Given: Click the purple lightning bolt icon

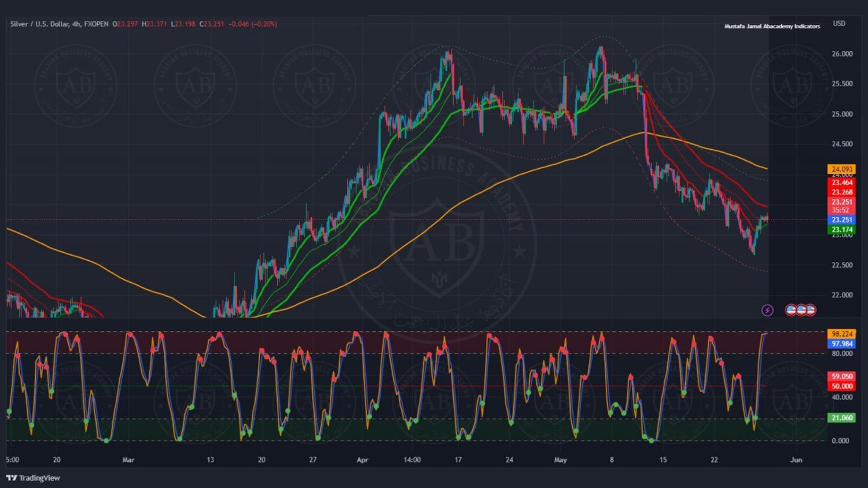Looking at the screenshot, I should [767, 310].
